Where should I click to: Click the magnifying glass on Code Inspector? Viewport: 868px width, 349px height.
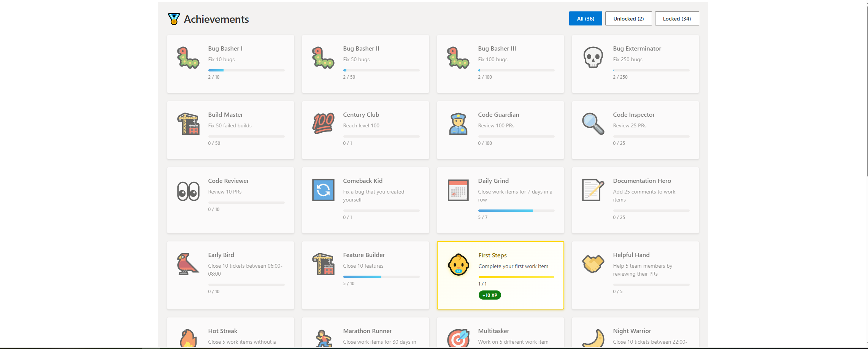tap(593, 124)
